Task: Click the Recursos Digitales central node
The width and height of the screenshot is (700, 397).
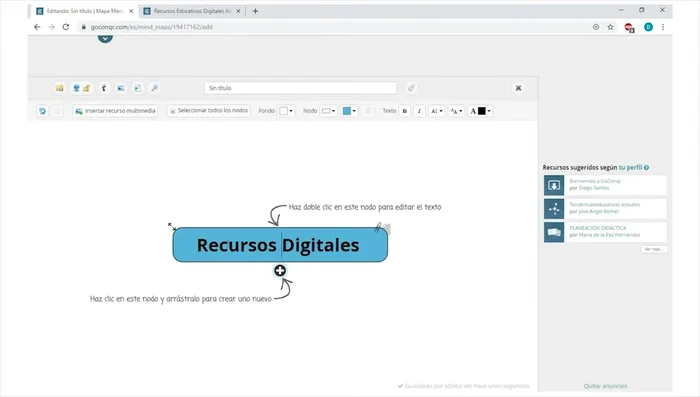Action: (x=280, y=245)
